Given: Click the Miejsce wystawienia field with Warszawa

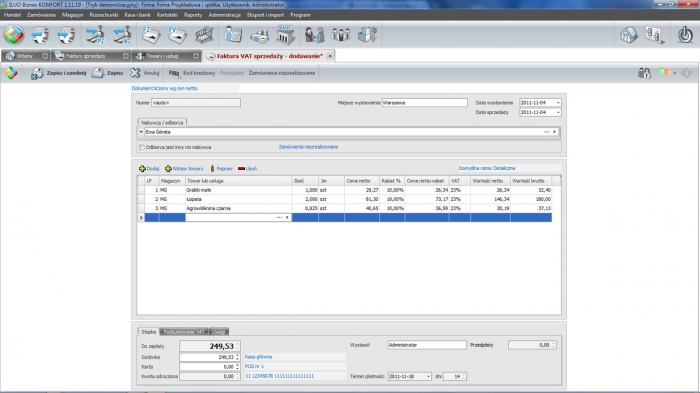Looking at the screenshot, I should tap(425, 103).
